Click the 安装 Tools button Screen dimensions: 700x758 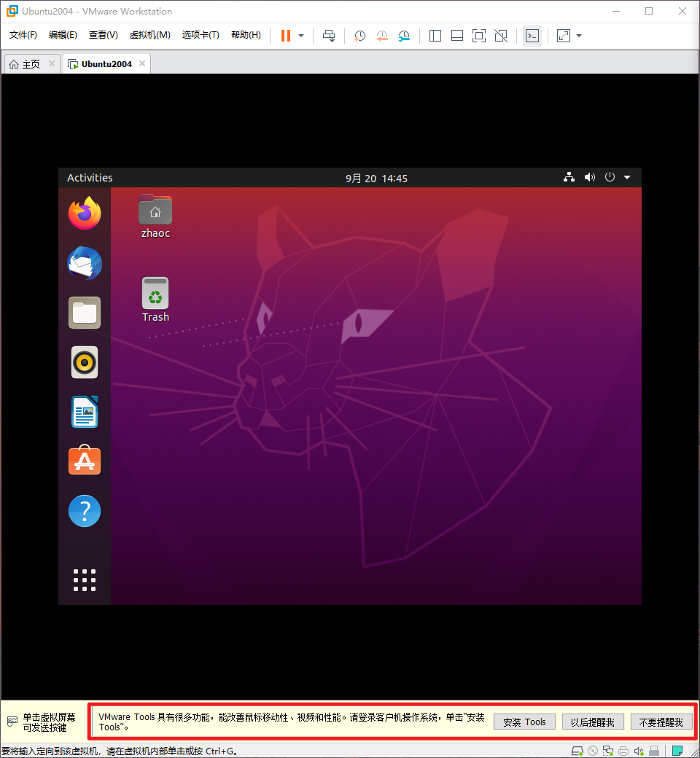(x=524, y=722)
